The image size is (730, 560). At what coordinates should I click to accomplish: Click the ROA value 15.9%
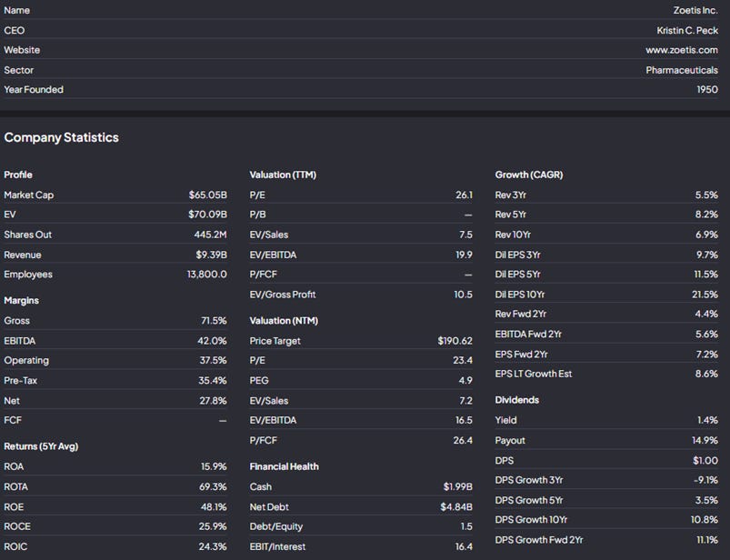click(x=214, y=466)
